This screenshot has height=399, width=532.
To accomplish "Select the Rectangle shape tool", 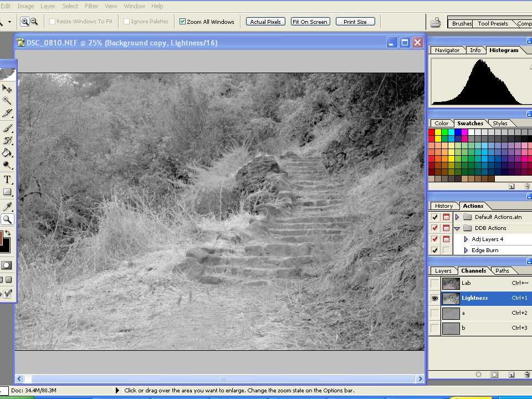I will [x=7, y=192].
